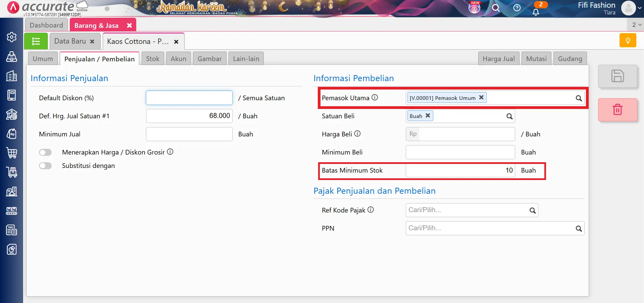Switch to the Stok tab
This screenshot has height=303, width=644.
[x=152, y=59]
